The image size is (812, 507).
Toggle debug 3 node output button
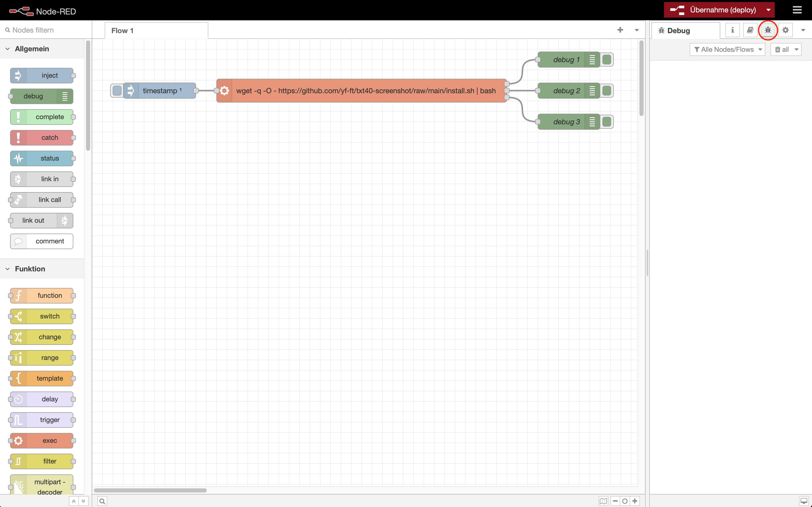tap(607, 122)
